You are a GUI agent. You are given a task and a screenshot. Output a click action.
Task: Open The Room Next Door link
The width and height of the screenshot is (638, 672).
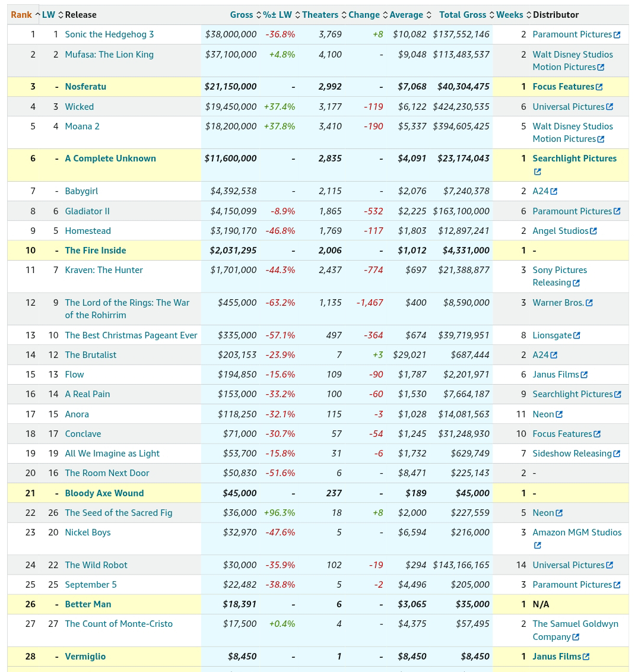click(x=107, y=474)
